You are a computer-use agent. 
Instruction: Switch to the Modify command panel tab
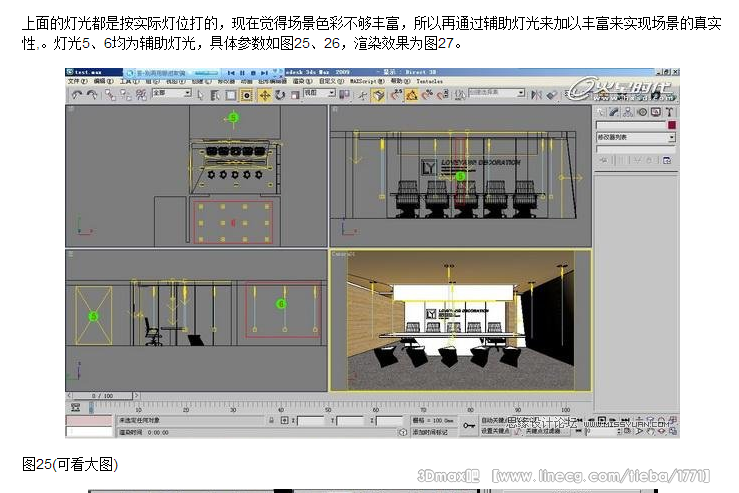pyautogui.click(x=614, y=112)
